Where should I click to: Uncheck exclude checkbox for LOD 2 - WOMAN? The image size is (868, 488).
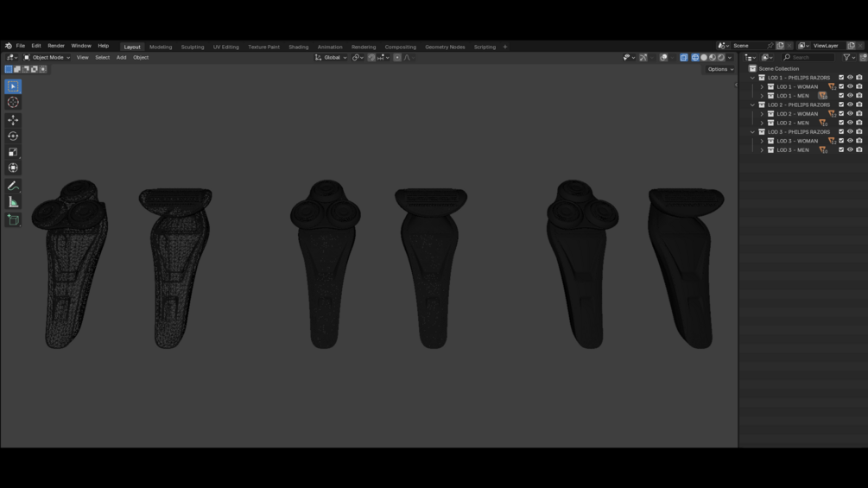pyautogui.click(x=841, y=113)
